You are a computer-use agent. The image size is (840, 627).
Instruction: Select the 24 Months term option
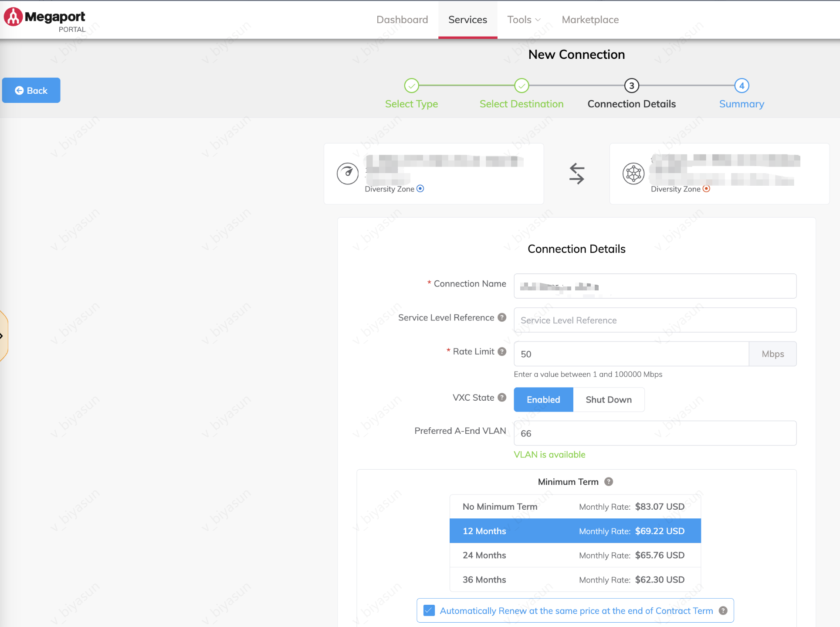click(575, 555)
